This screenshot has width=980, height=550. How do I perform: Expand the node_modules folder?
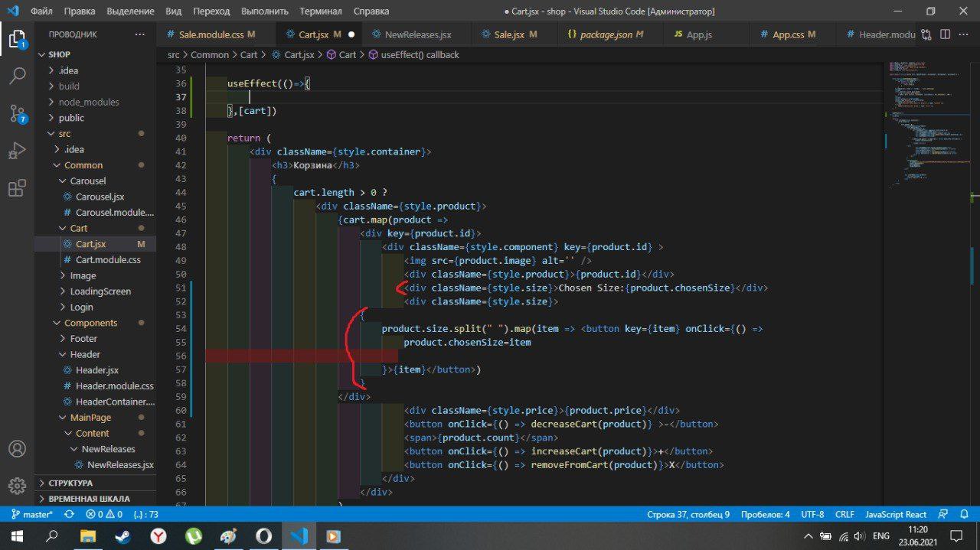click(88, 102)
